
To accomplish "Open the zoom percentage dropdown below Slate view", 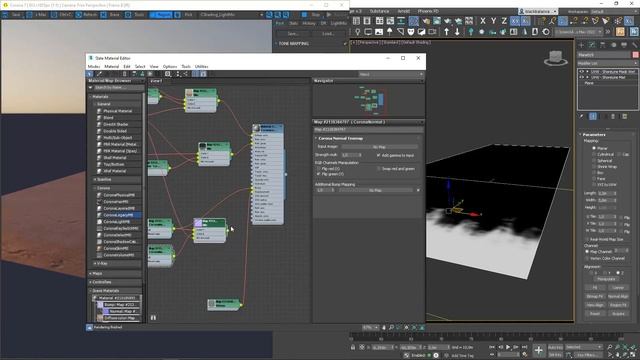I will click(x=370, y=327).
